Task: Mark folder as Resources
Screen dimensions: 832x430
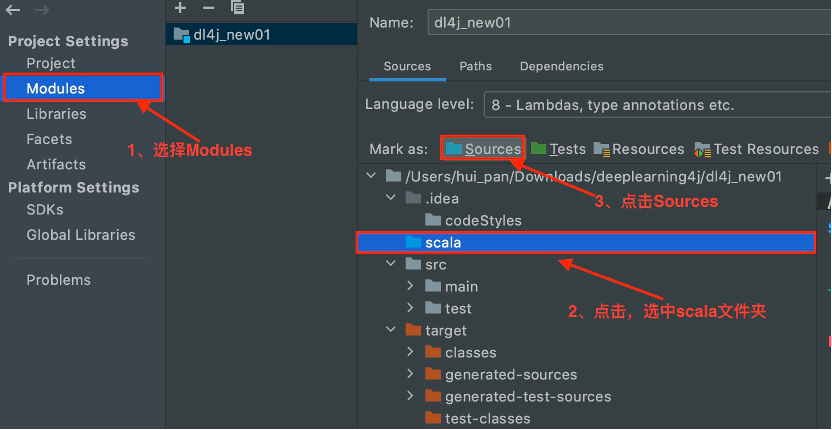Action: [x=638, y=149]
